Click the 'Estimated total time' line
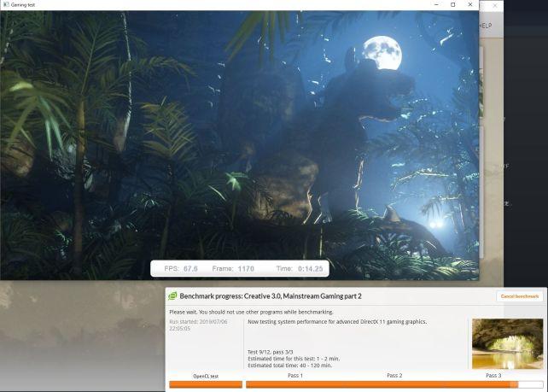 click(289, 366)
